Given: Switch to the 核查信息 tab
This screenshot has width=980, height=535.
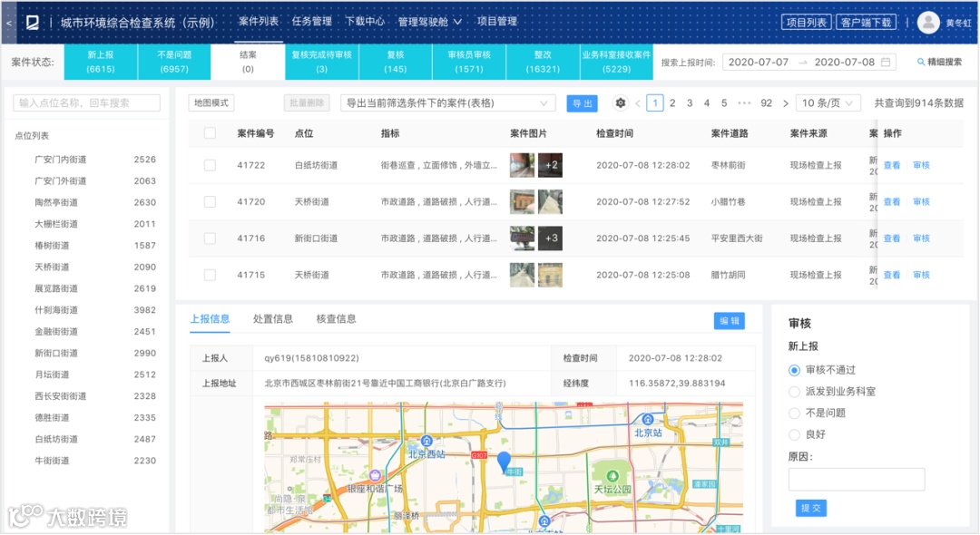Looking at the screenshot, I should pos(336,319).
